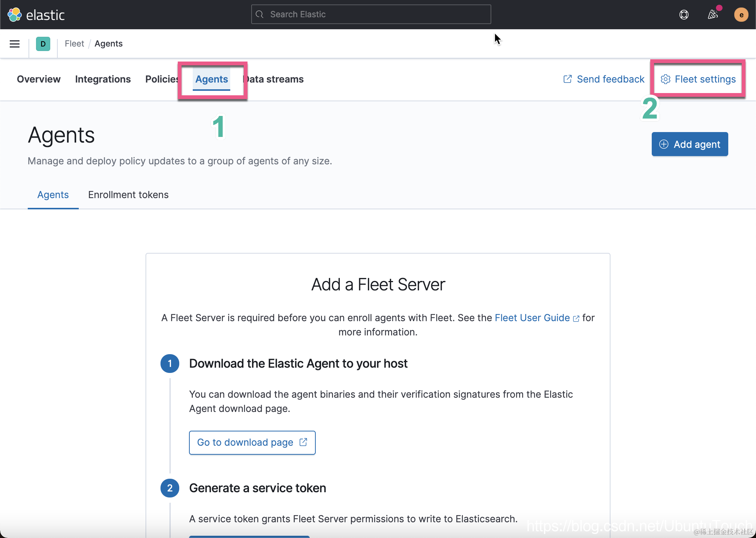Click the Send feedback external-link icon

[568, 79]
